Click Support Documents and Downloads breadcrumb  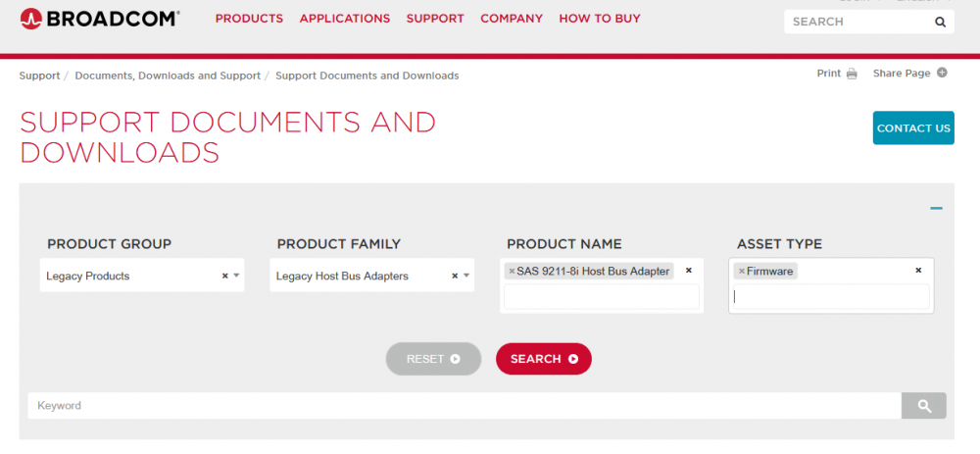pos(367,76)
